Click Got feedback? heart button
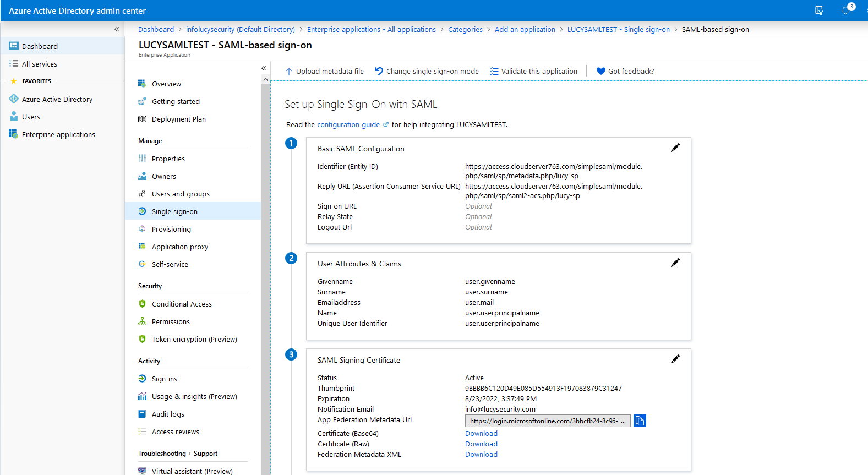This screenshot has width=868, height=475. click(625, 71)
